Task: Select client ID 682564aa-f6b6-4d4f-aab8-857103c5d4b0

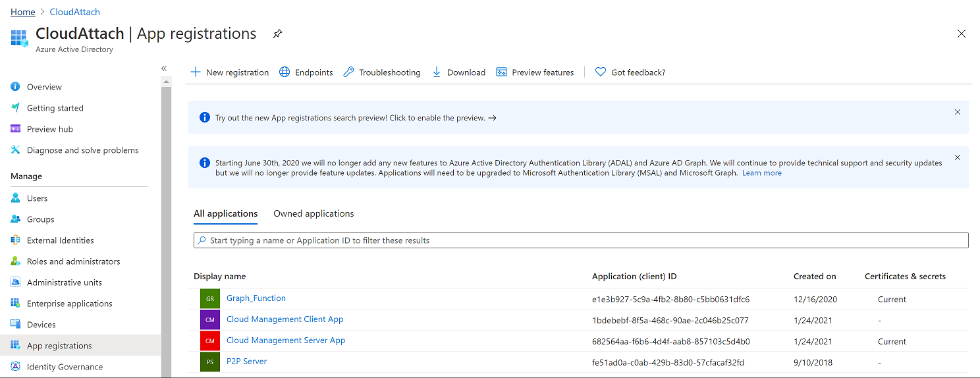Action: coord(671,342)
